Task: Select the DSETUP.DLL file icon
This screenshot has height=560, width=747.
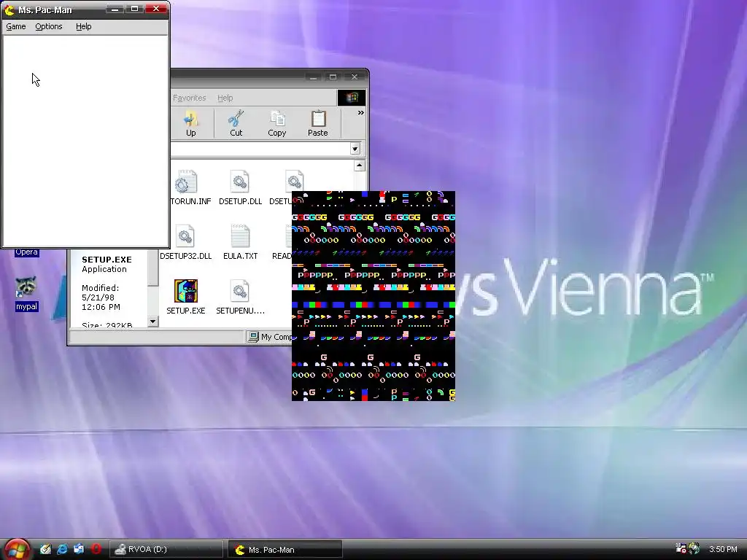Action: pos(240,182)
